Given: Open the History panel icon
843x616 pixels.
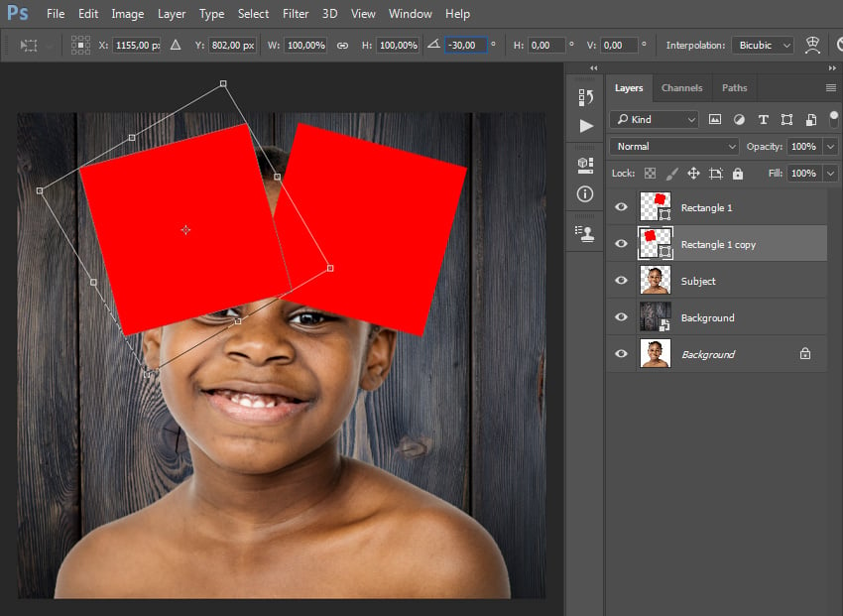Looking at the screenshot, I should click(x=585, y=96).
